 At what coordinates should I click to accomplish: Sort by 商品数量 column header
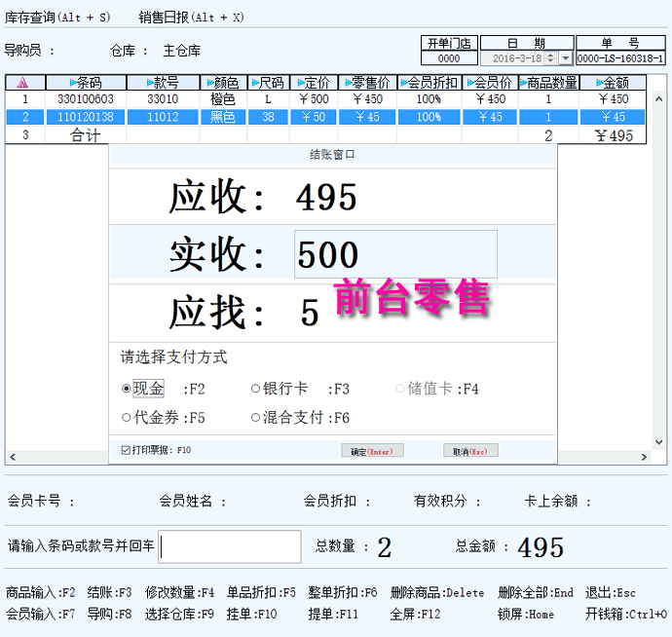click(549, 83)
